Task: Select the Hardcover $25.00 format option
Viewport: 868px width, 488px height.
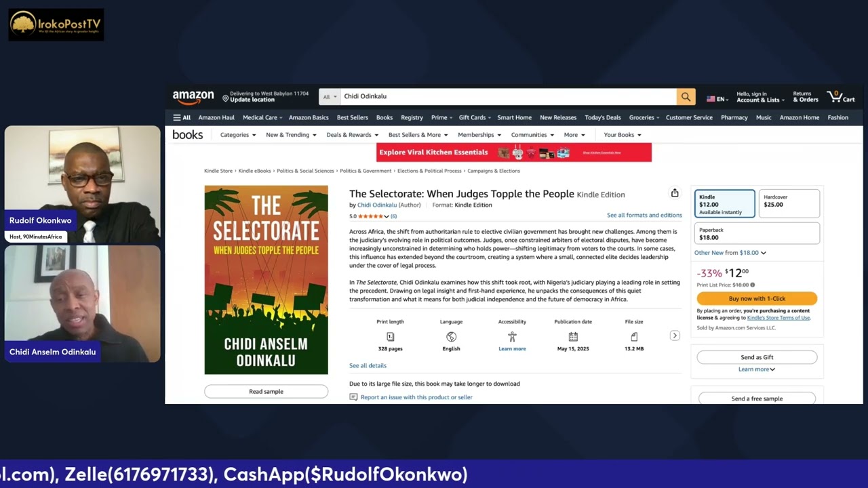Action: point(789,204)
